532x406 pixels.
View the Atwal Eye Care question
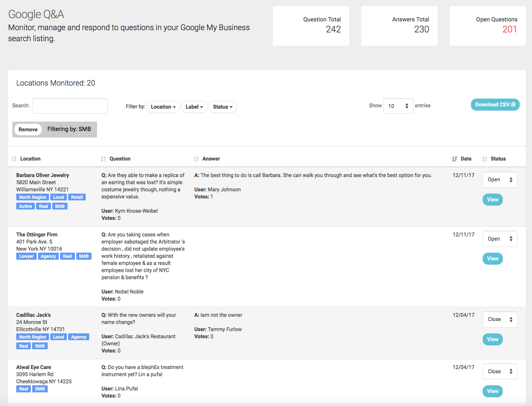pos(492,391)
